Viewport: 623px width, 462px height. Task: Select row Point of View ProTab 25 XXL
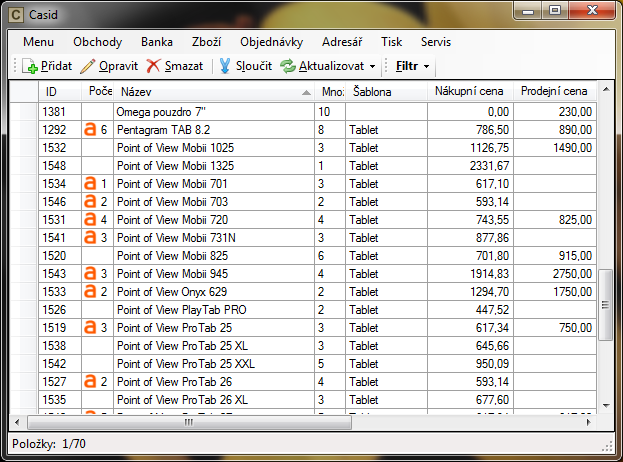pos(303,363)
